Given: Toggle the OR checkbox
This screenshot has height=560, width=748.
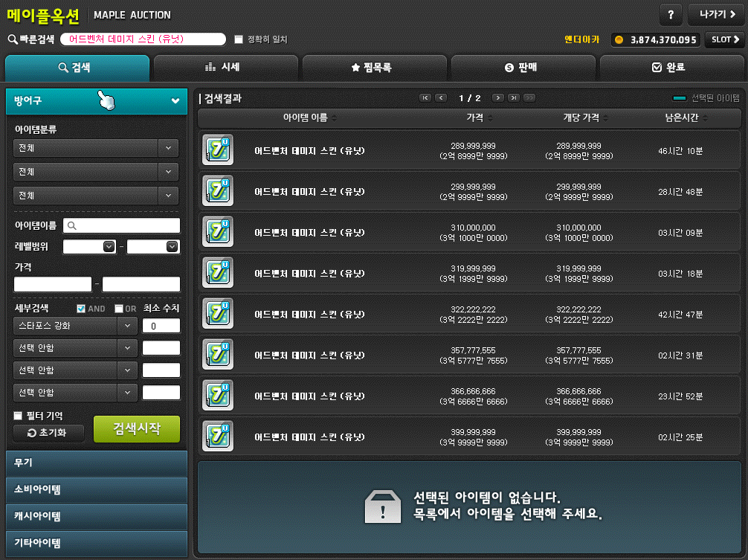Looking at the screenshot, I should tap(119, 309).
